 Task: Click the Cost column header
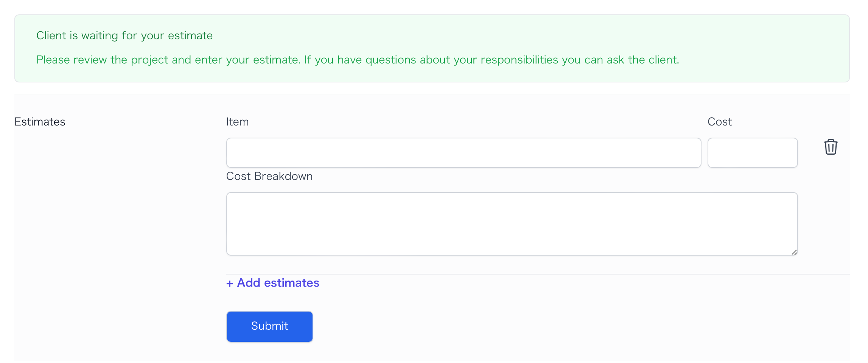click(x=719, y=121)
